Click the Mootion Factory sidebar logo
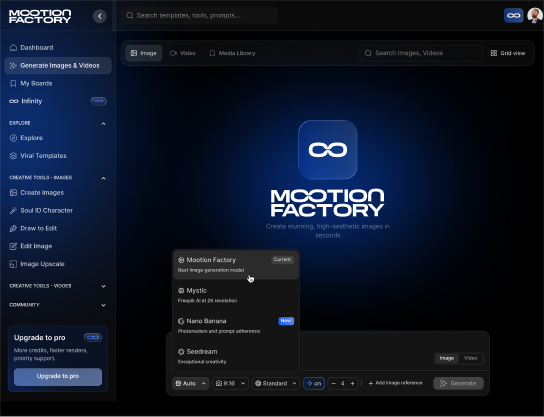Viewport: 544px width, 417px height. pos(40,16)
